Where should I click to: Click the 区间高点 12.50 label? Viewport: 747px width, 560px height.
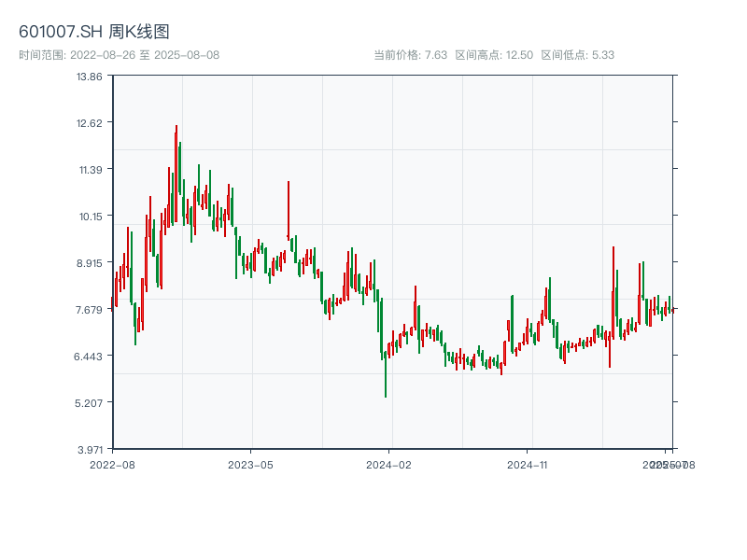click(x=494, y=55)
